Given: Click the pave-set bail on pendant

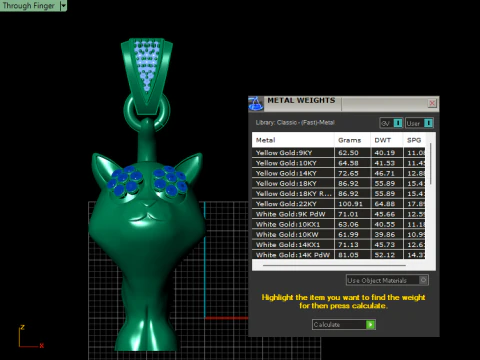Looking at the screenshot, I should pos(147,75).
